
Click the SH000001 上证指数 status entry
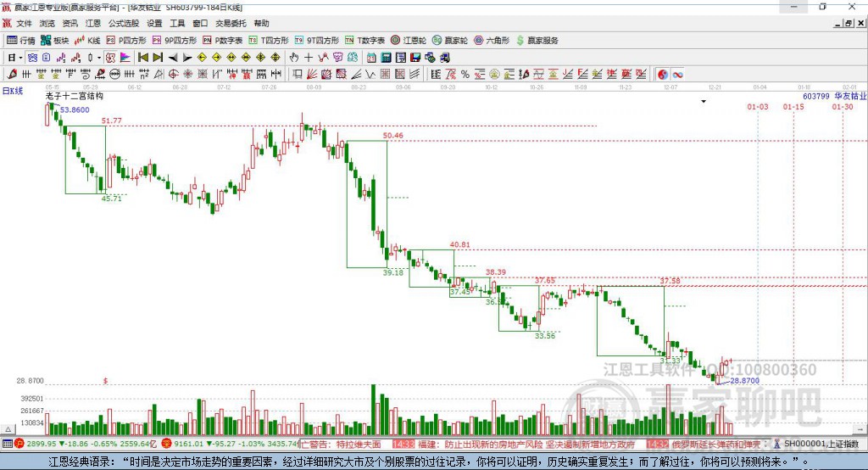(821, 444)
